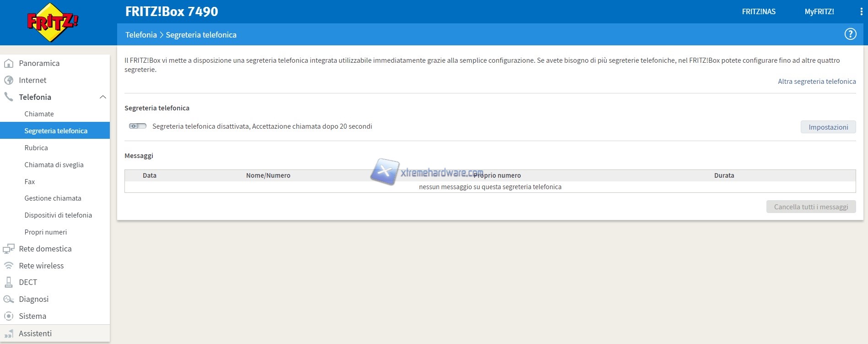Click the Rete domestica computers icon
Screen dimensions: 868x344
pos(9,249)
